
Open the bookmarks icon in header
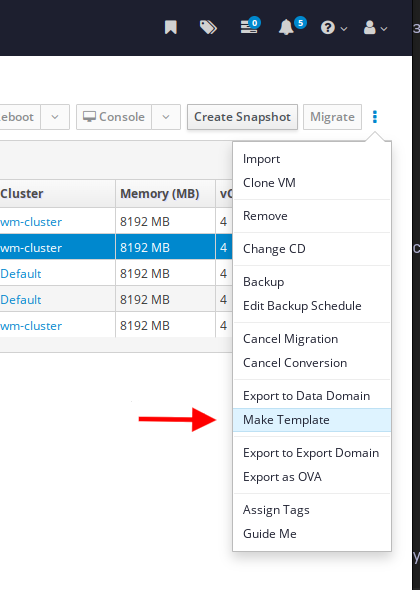coord(171,27)
